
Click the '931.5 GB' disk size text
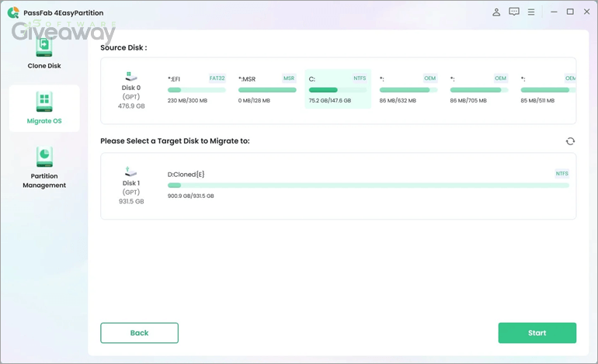131,201
